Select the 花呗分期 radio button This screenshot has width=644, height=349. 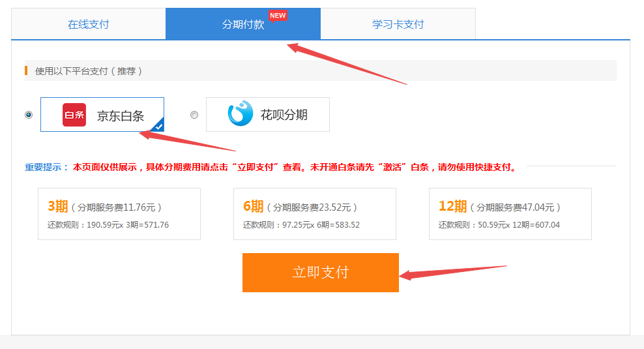pyautogui.click(x=194, y=115)
